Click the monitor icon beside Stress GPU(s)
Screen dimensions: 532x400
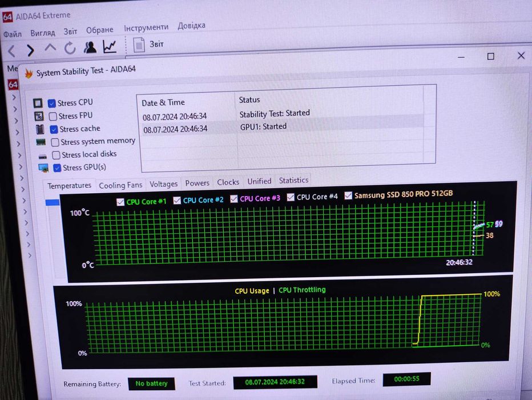[43, 168]
